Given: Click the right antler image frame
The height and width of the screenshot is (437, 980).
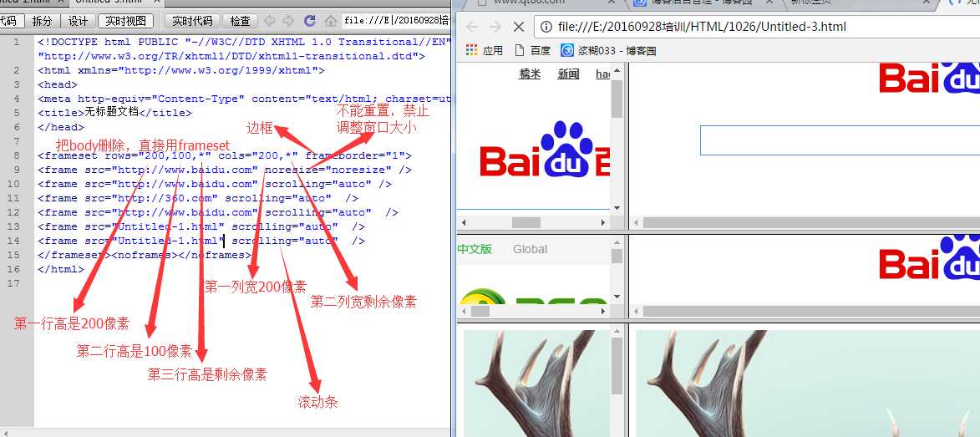Looking at the screenshot, I should (808, 384).
